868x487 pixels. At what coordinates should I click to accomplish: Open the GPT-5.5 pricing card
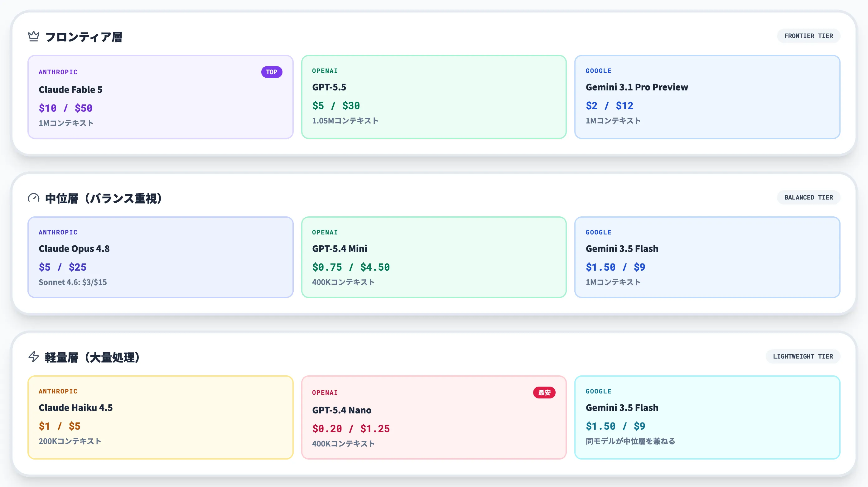[434, 97]
